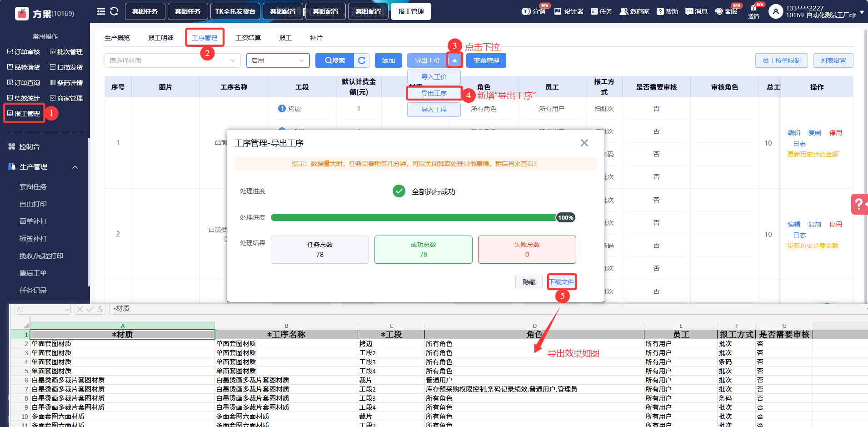Open 帮助 from the top bar

click(x=667, y=11)
